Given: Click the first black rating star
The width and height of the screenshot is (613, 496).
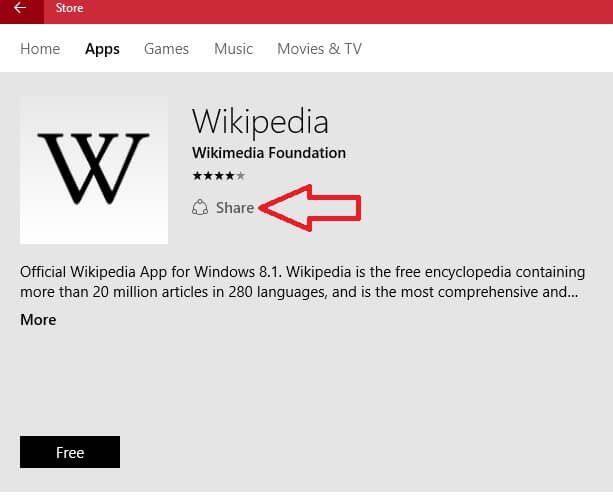Looking at the screenshot, I should (197, 176).
